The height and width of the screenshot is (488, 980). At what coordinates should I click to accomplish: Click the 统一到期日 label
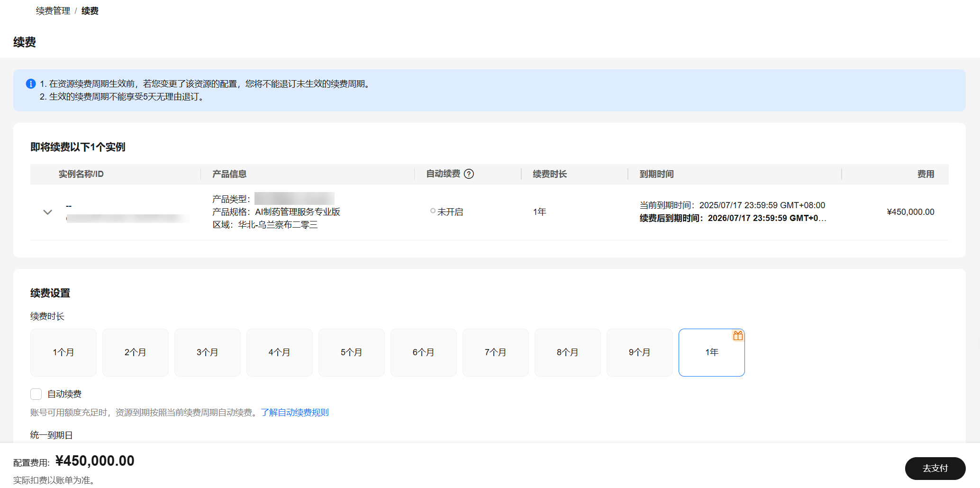[51, 435]
